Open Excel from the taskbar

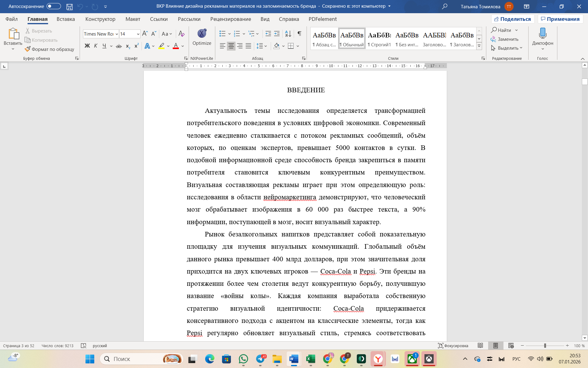[311, 359]
